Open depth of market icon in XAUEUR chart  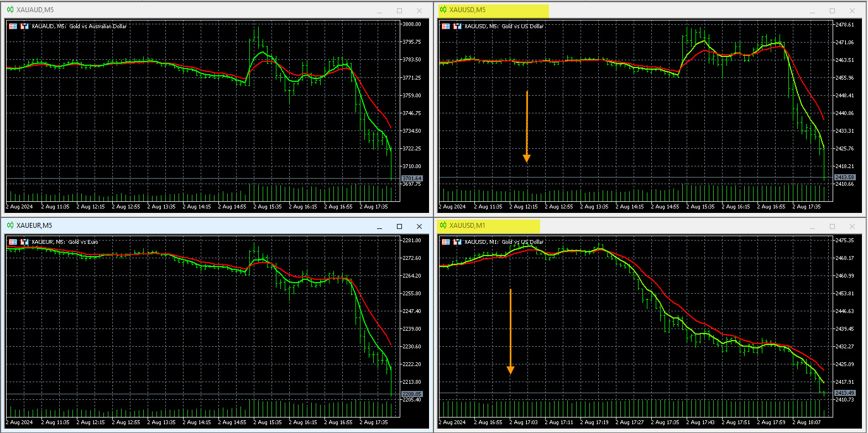pyautogui.click(x=24, y=242)
